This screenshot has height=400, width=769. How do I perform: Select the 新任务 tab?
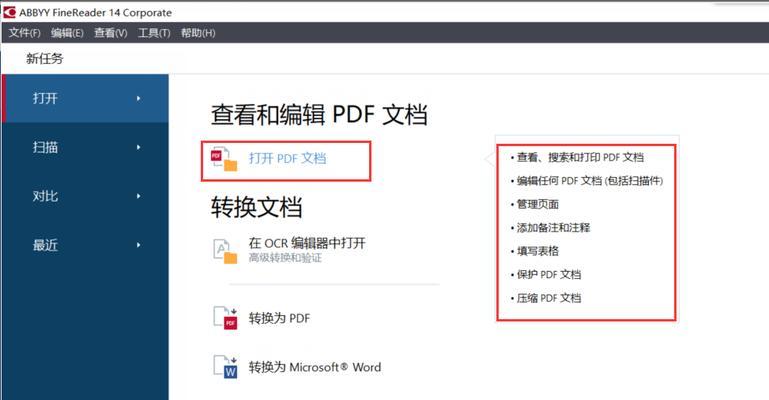pos(45,59)
